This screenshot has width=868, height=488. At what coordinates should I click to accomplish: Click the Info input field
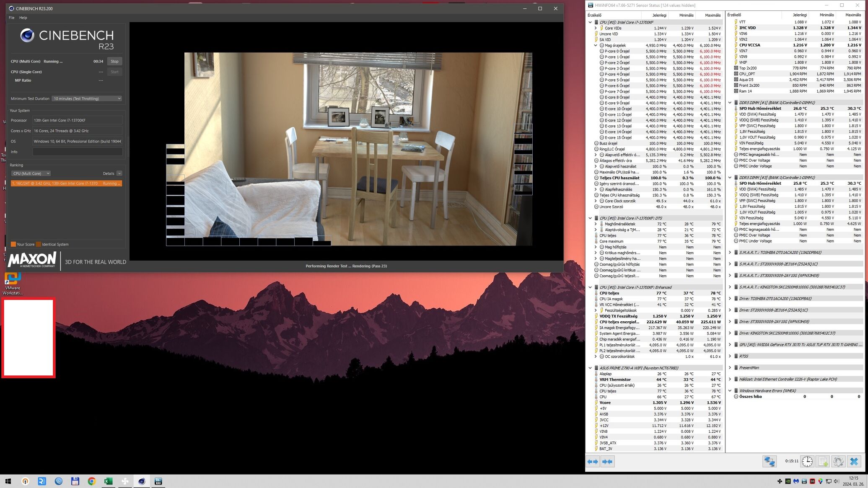(x=78, y=152)
